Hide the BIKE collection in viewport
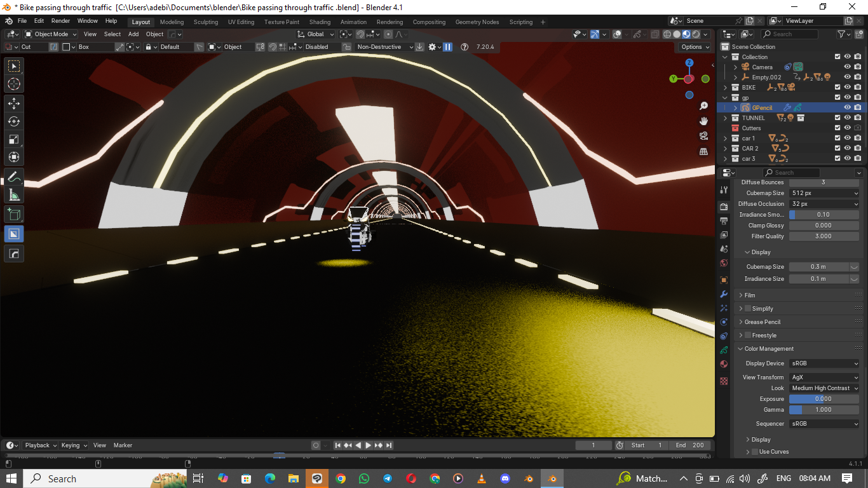The image size is (868, 488). (x=847, y=87)
